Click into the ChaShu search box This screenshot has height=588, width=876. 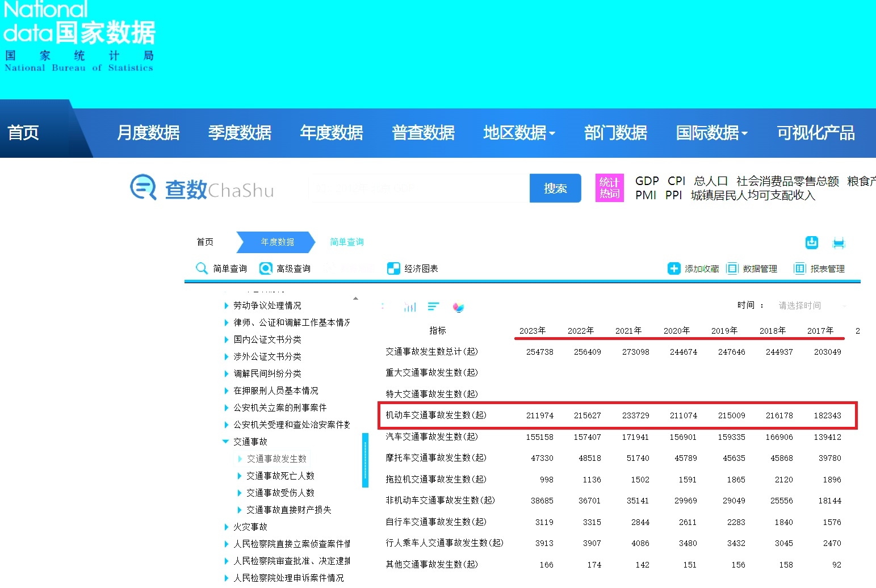(x=418, y=188)
